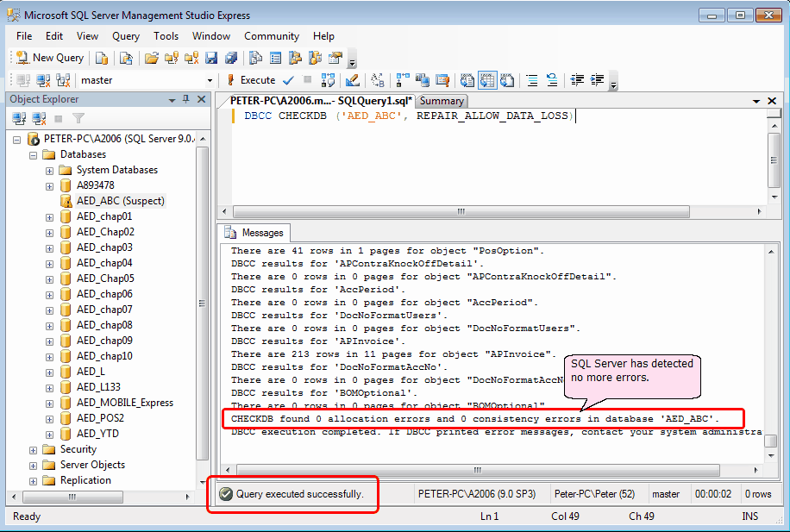
Task: Click the Comment Out Selected Lines icon
Action: pyautogui.click(x=532, y=80)
